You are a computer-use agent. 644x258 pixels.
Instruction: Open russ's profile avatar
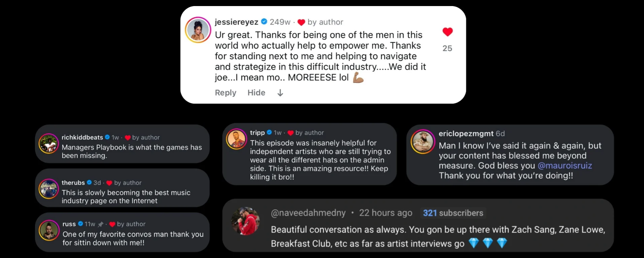(49, 230)
